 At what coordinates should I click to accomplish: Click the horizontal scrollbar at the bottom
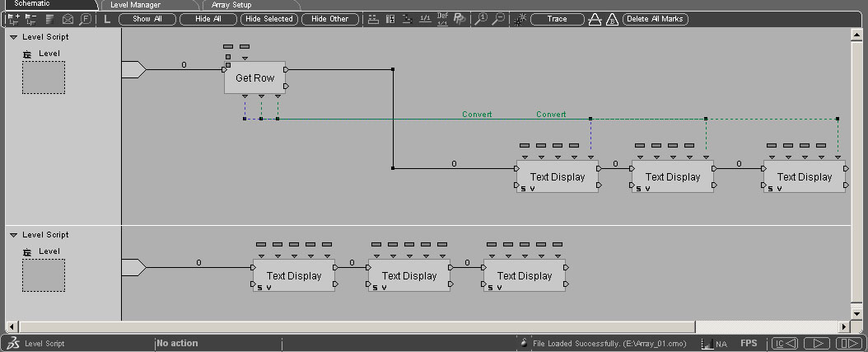point(354,327)
